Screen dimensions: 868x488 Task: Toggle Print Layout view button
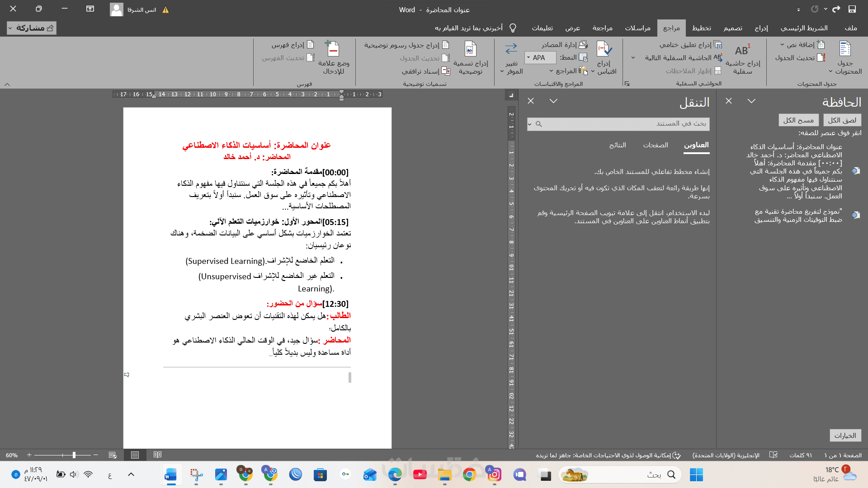(x=135, y=455)
